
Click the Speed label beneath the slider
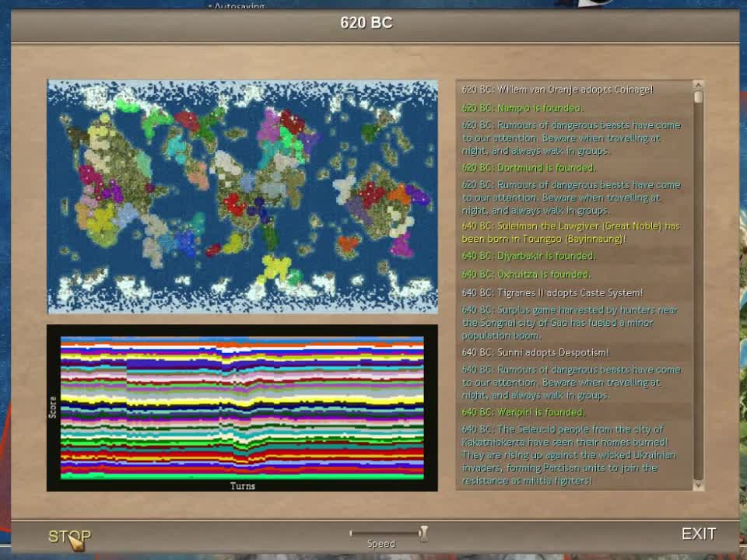click(380, 544)
